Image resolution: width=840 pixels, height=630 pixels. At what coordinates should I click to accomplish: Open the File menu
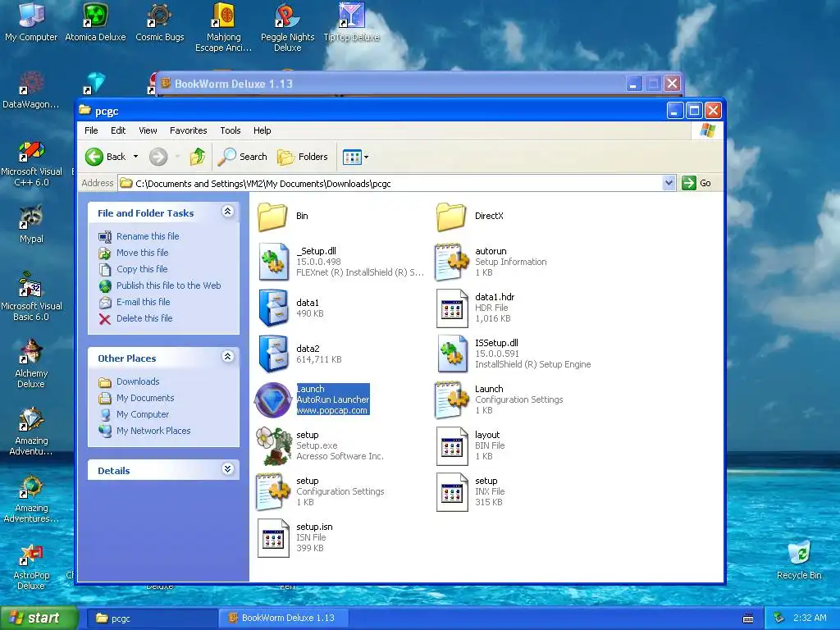(91, 130)
